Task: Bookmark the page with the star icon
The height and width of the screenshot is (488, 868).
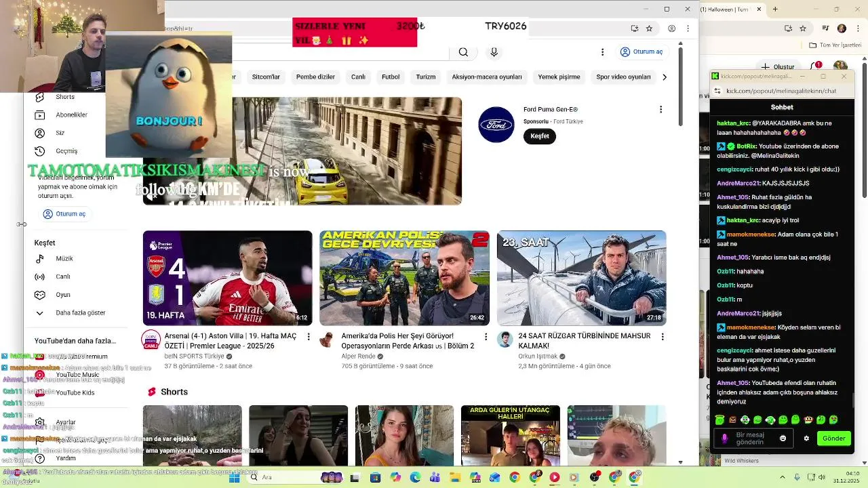Action: coord(649,28)
